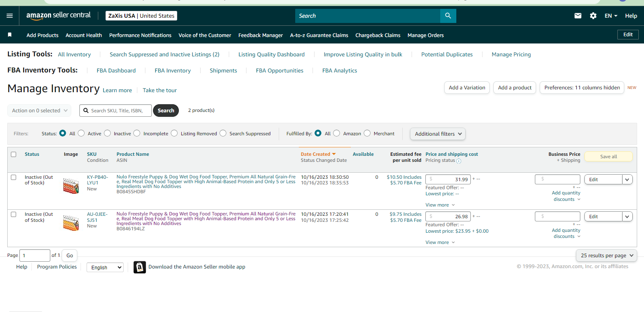
Task: Open the Manage Pricing link
Action: click(x=511, y=54)
